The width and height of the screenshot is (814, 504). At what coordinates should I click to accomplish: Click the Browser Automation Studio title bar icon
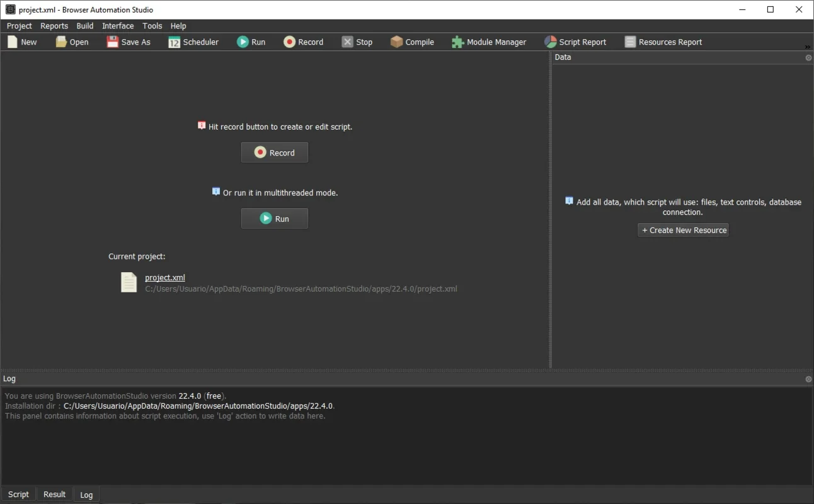(x=10, y=9)
